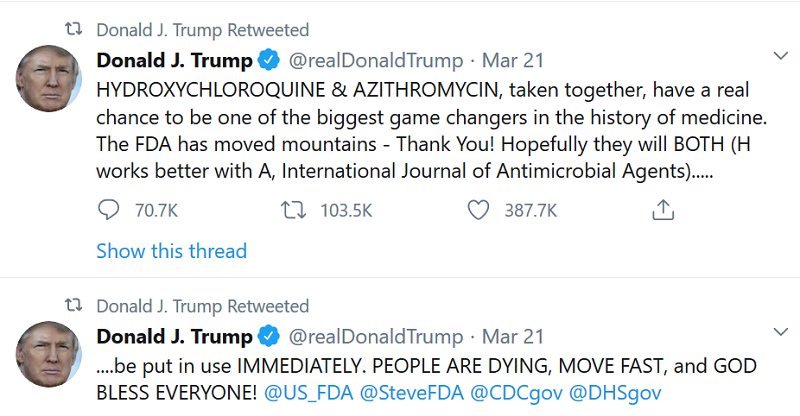Screen dimensions: 800x416
Task: Click retweeted arrows icon above first tweet
Action: point(73,30)
